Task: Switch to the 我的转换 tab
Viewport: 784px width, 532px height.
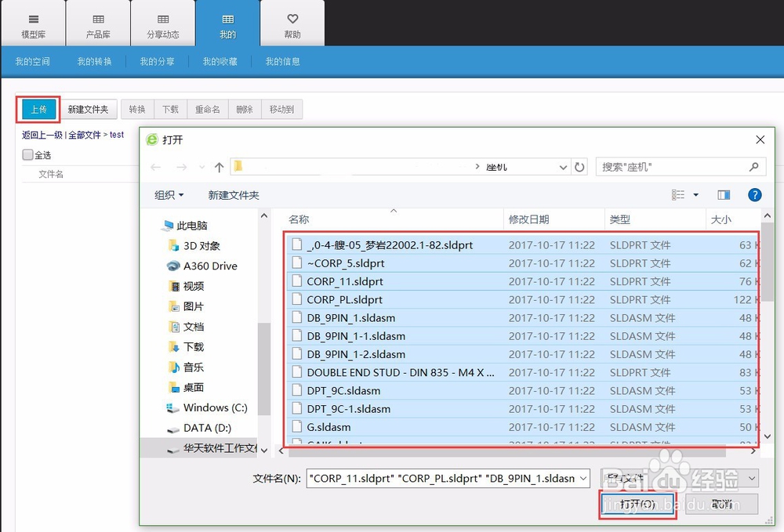Action: point(94,61)
